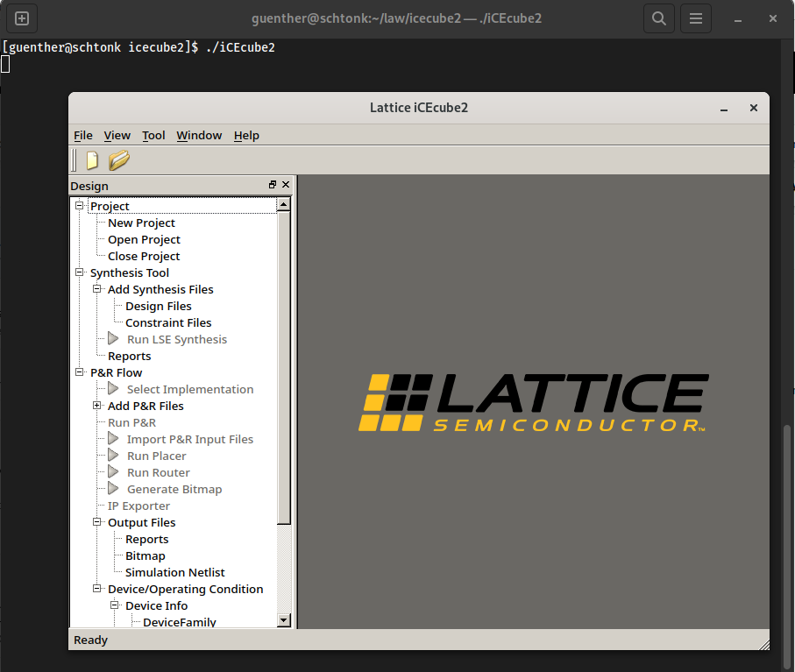The height and width of the screenshot is (672, 795).
Task: Select Close Project in the tree
Action: pos(144,257)
